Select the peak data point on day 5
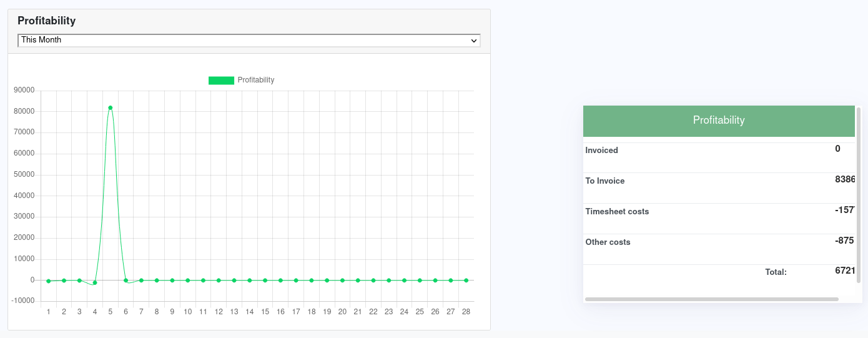This screenshot has width=868, height=338. tap(111, 107)
